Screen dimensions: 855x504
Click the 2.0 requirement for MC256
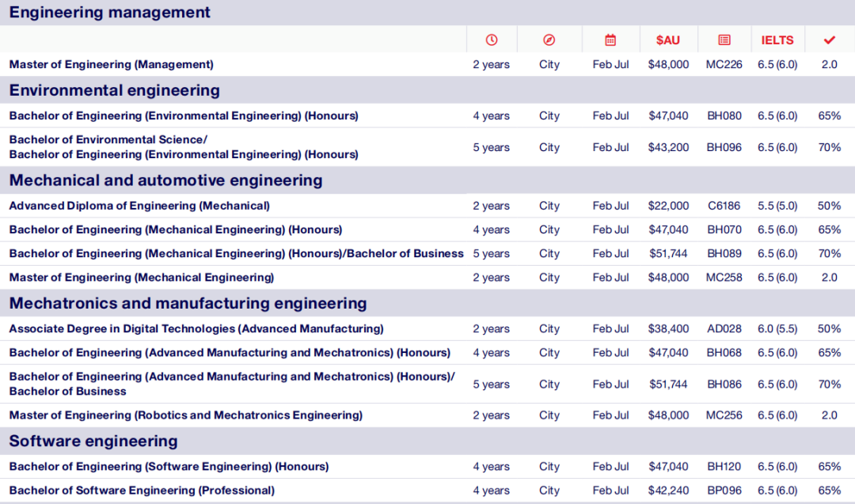(x=830, y=415)
